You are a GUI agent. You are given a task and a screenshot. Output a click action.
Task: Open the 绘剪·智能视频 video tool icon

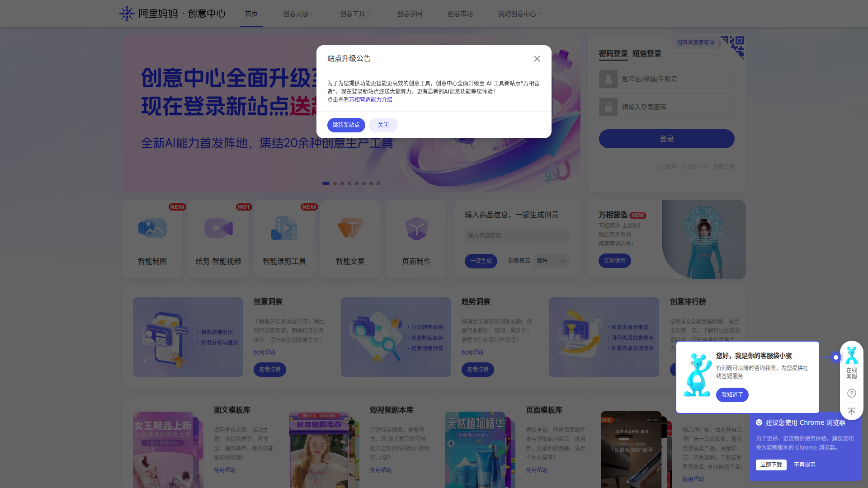pyautogui.click(x=218, y=228)
